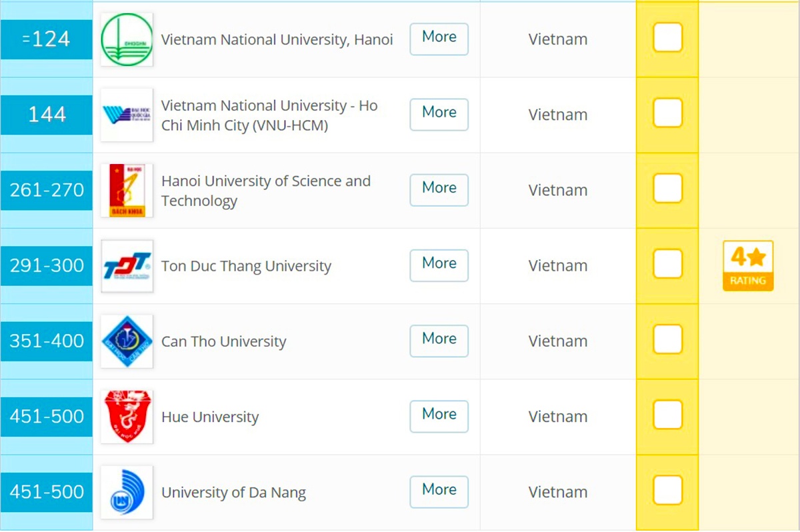Click the red Hue University emblem

(x=127, y=416)
